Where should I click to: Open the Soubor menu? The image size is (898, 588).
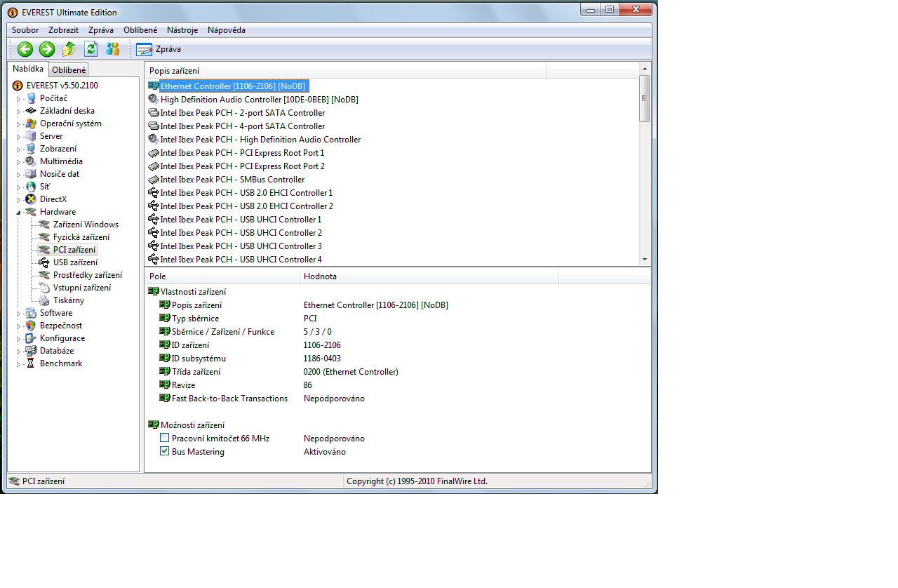tap(25, 30)
